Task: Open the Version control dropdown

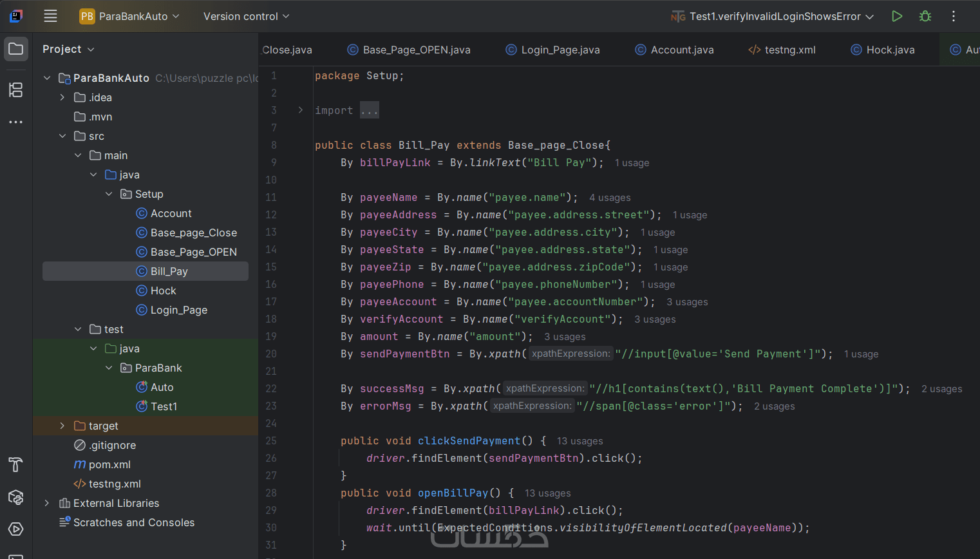Action: point(246,16)
